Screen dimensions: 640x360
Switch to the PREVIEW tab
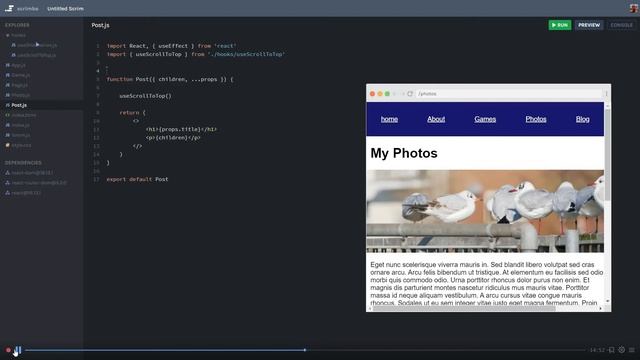click(589, 25)
